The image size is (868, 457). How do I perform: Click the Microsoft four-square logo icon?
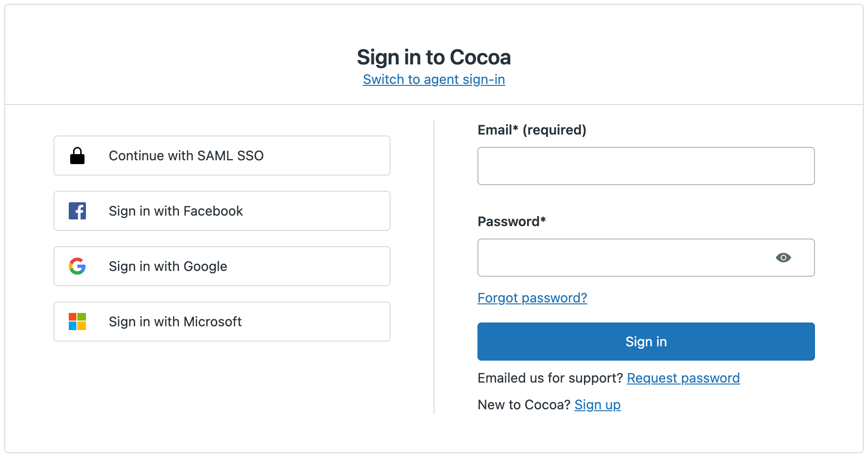point(77,322)
